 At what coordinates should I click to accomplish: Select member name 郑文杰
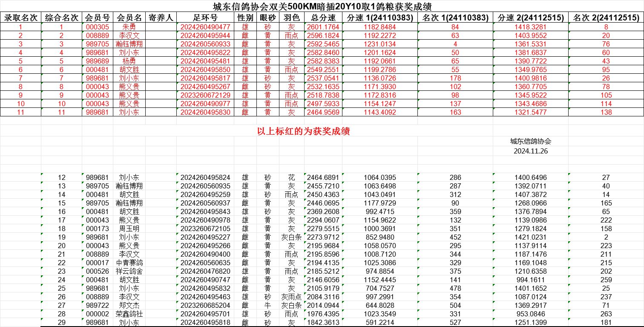(x=129, y=305)
